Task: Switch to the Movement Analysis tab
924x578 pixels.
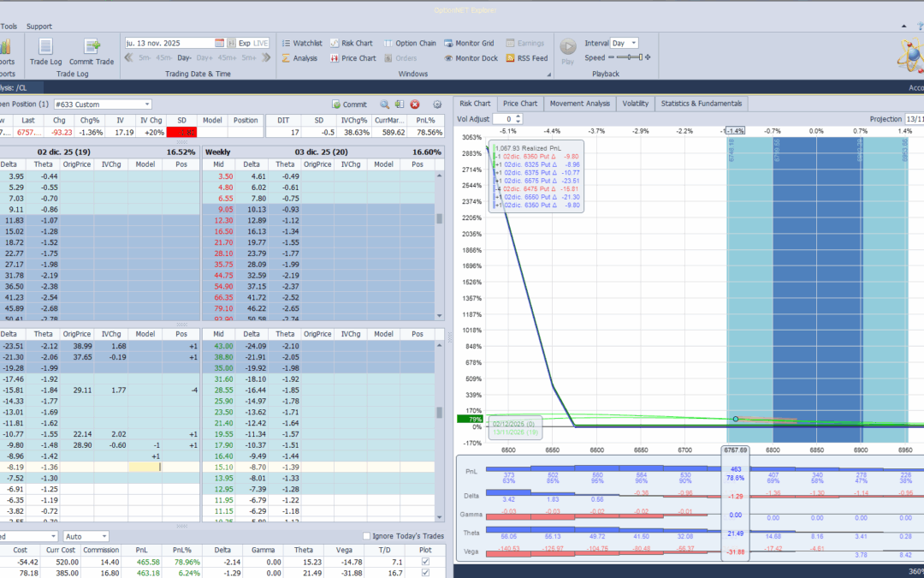Action: pyautogui.click(x=579, y=104)
